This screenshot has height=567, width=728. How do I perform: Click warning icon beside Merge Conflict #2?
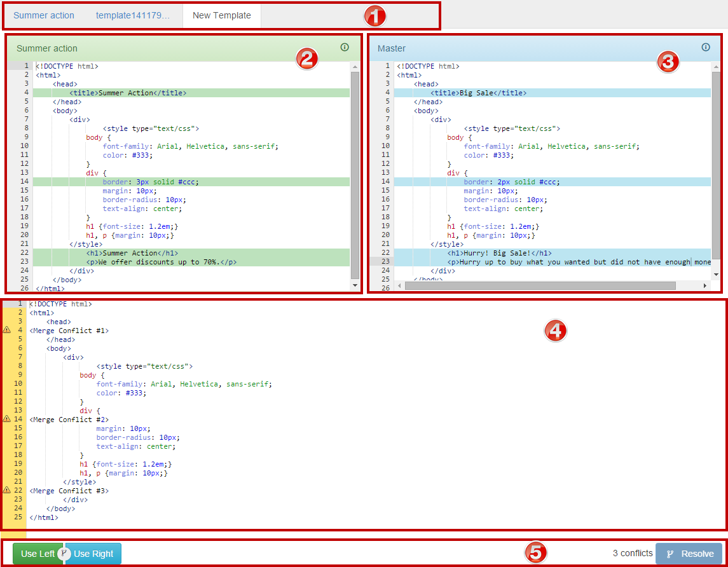pos(7,419)
